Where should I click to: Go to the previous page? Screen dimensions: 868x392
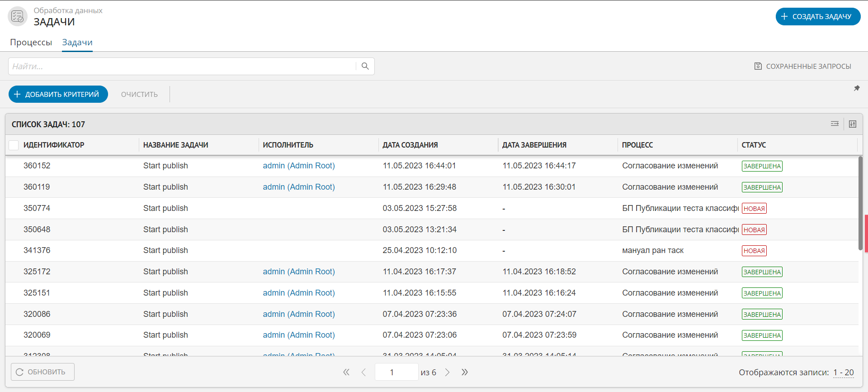click(364, 372)
